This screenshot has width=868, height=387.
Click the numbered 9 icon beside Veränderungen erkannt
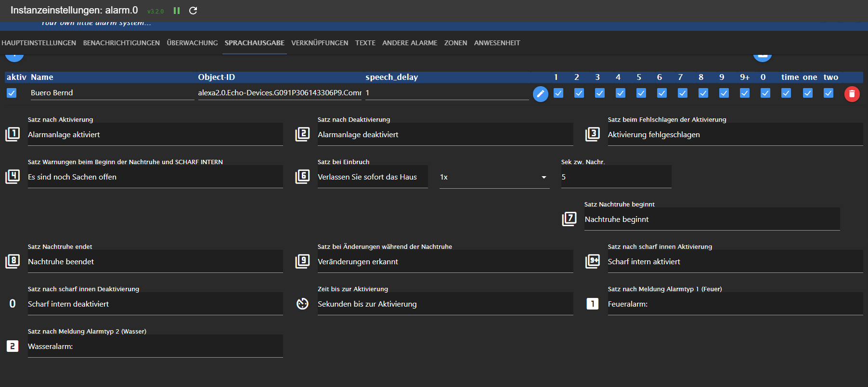click(302, 261)
